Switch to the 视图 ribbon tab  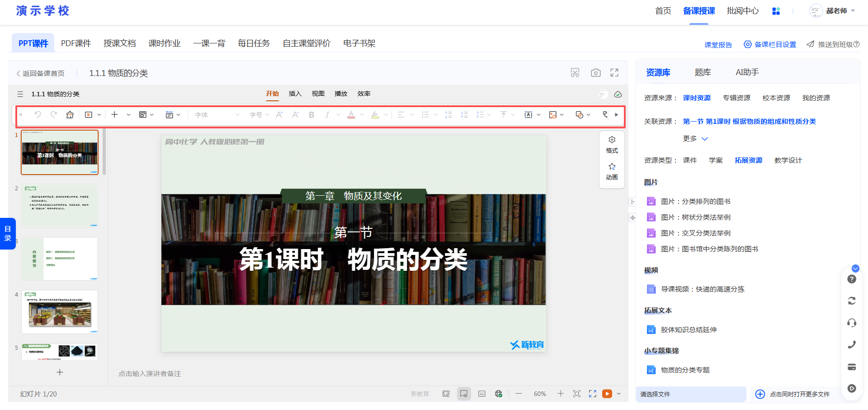pos(318,94)
